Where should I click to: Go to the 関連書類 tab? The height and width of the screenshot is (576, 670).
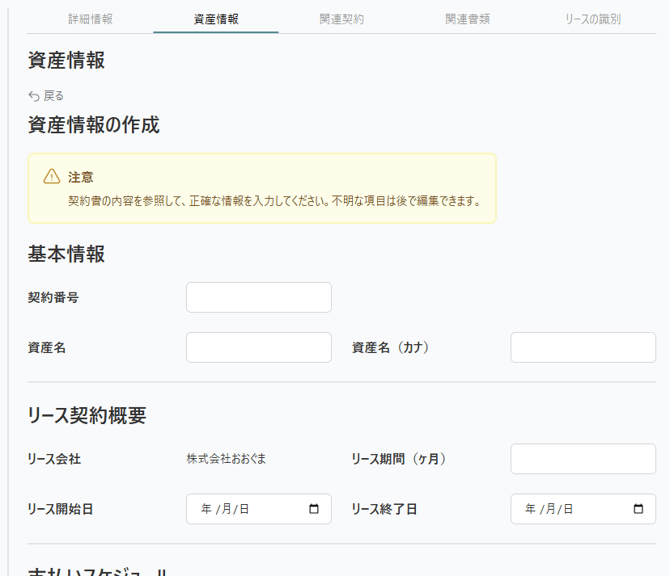[467, 19]
